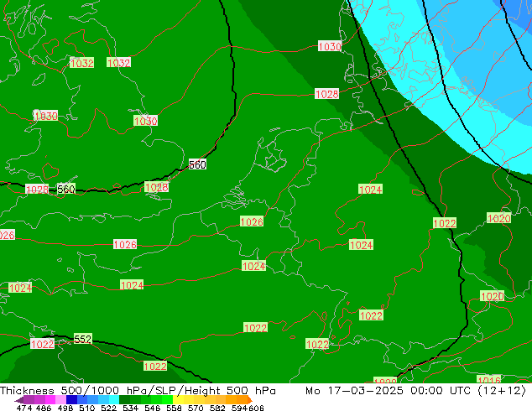This screenshot has height=411, width=532.
Task: Click the 534 legend value
Action: [x=130, y=408]
